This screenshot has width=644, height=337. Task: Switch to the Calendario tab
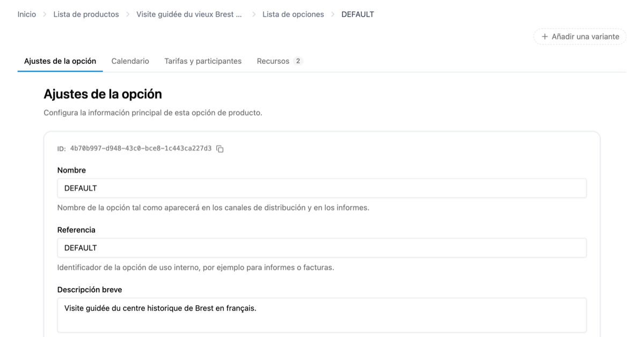[130, 61]
